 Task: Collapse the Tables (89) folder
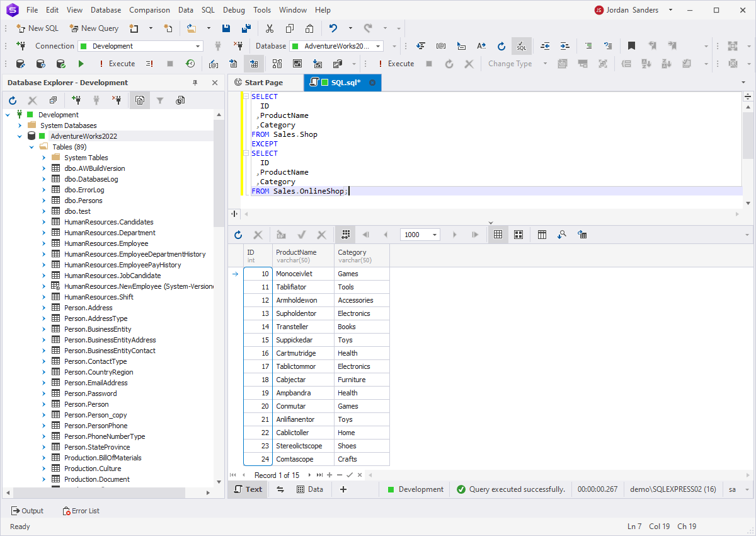31,147
